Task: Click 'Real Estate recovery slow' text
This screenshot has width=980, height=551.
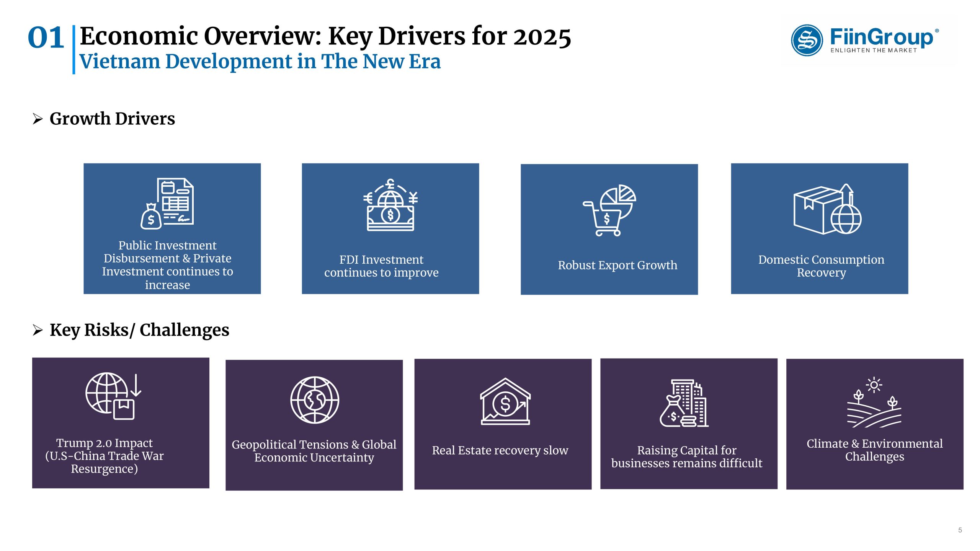Action: (x=500, y=450)
